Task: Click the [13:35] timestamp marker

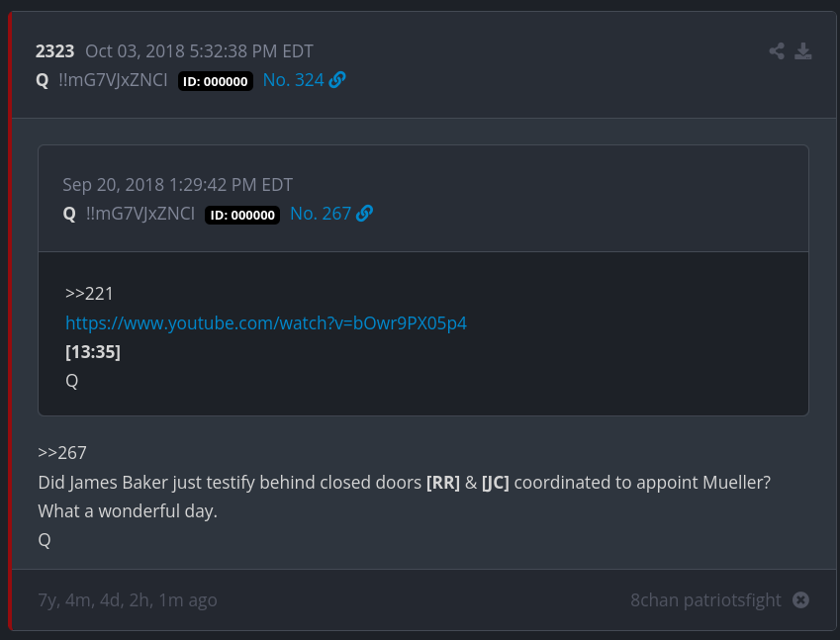Action: click(93, 351)
